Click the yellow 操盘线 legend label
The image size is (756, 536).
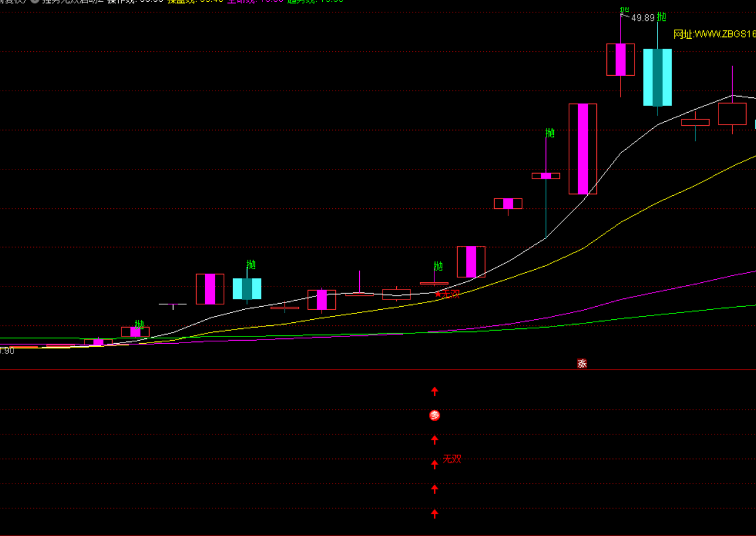click(x=181, y=1)
